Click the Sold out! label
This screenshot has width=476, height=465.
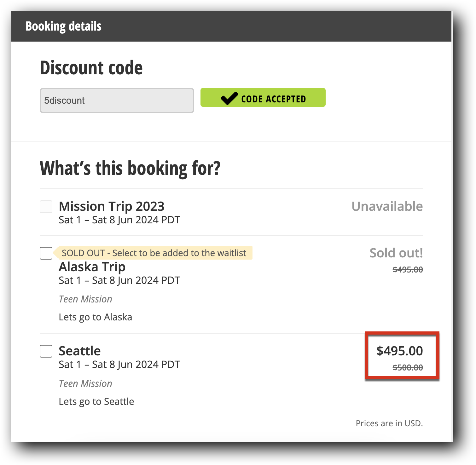[396, 253]
